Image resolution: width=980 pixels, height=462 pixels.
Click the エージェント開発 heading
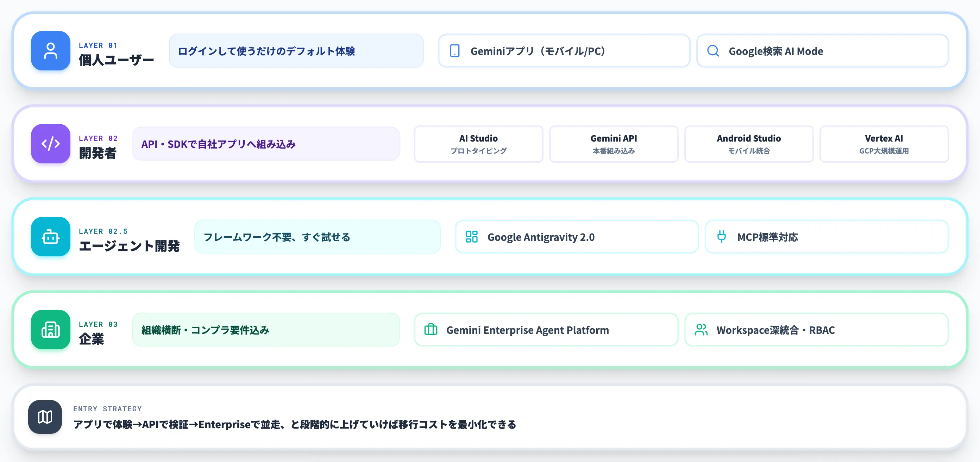[129, 246]
